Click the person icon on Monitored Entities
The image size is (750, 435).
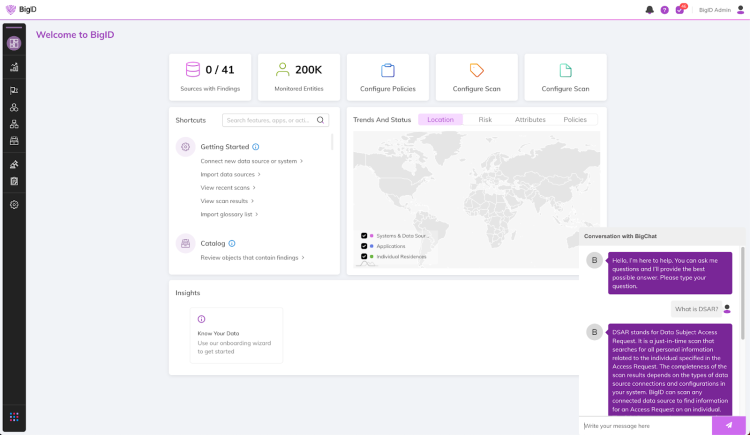282,69
